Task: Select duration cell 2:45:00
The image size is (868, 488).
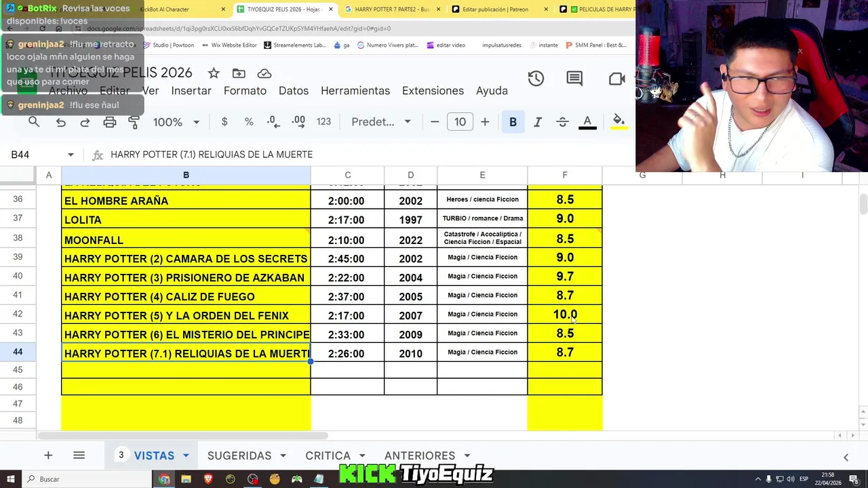Action: click(347, 258)
